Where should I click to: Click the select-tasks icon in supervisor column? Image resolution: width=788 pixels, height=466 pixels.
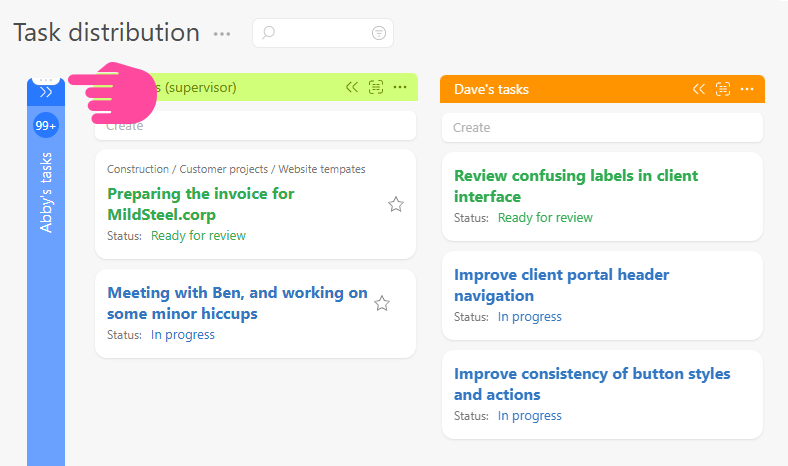(376, 87)
